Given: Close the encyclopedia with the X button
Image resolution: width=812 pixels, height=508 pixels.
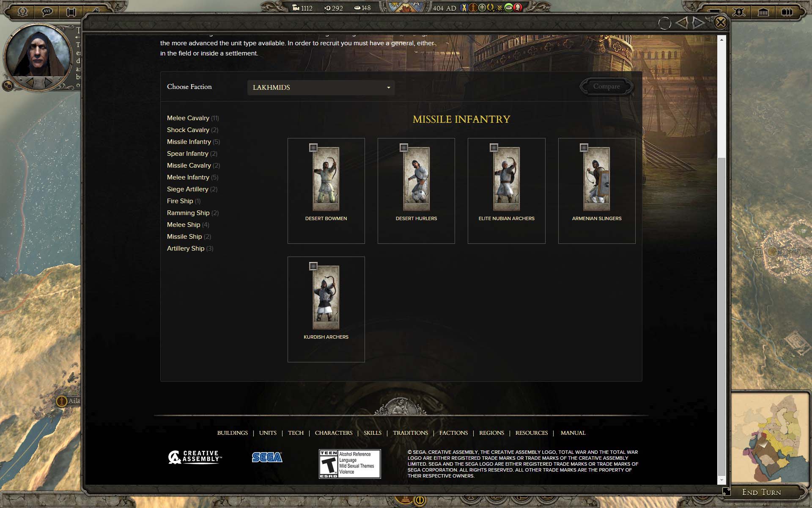Looking at the screenshot, I should [x=721, y=22].
